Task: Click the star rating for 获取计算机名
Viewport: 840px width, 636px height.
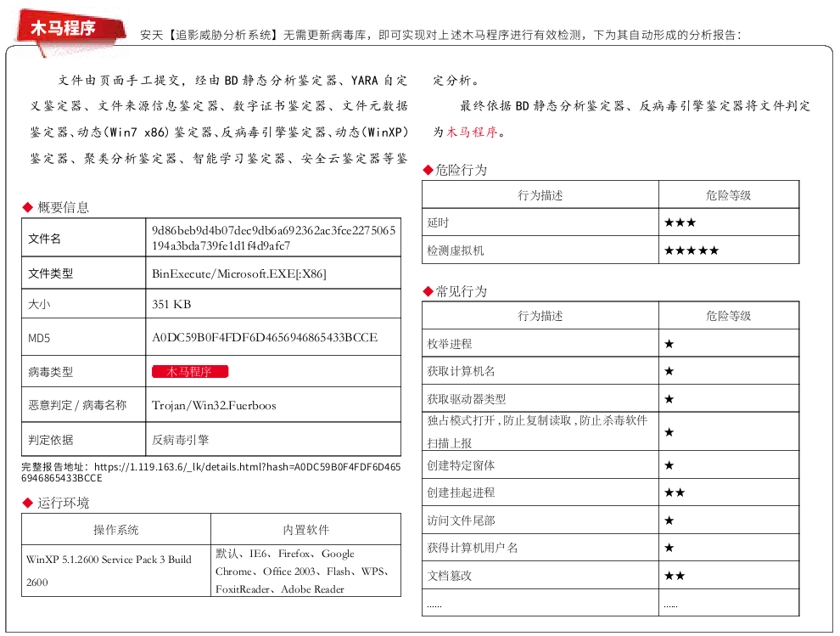Action: click(669, 371)
